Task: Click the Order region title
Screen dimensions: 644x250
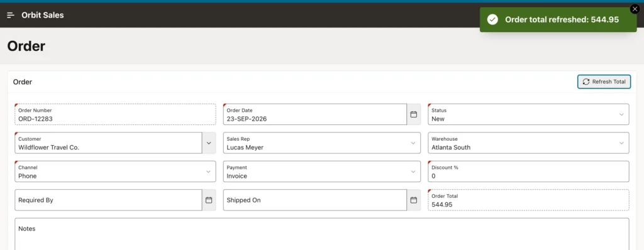Action: 23,82
